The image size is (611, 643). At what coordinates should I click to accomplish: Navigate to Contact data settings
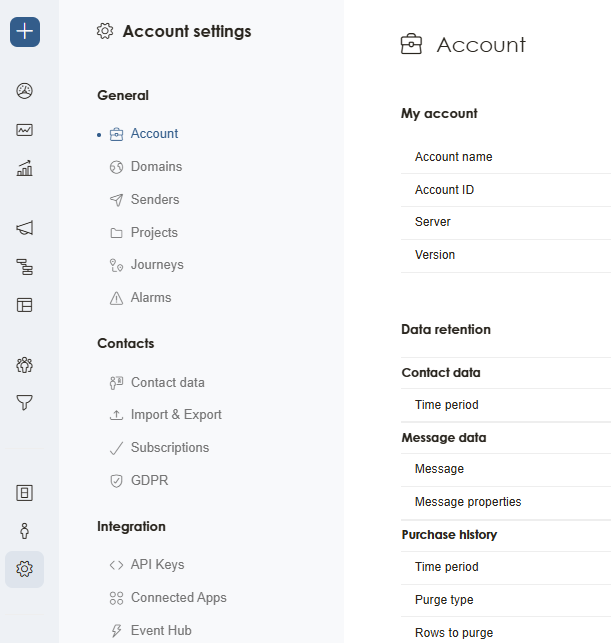[x=167, y=383]
